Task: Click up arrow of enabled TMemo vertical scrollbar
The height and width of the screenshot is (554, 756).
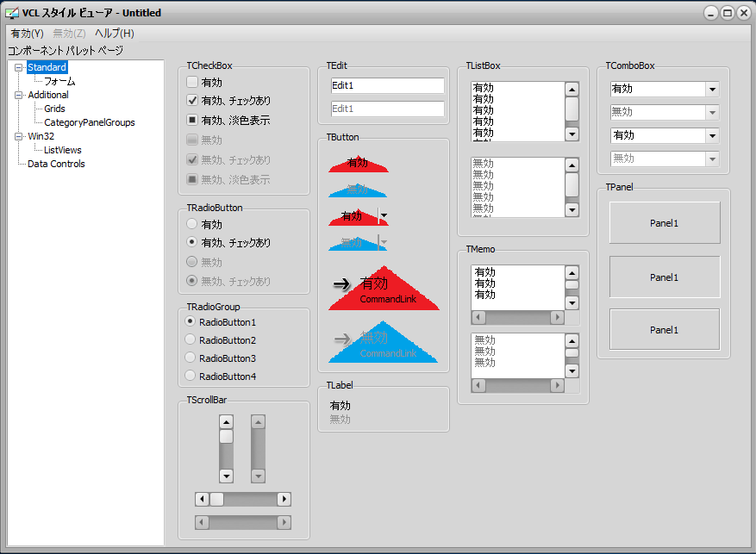Action: coord(572,273)
